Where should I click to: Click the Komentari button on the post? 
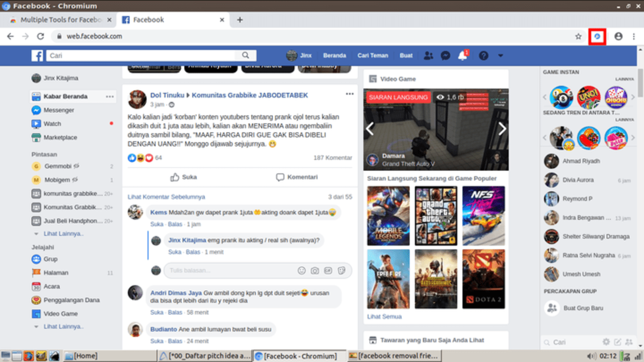tap(297, 177)
